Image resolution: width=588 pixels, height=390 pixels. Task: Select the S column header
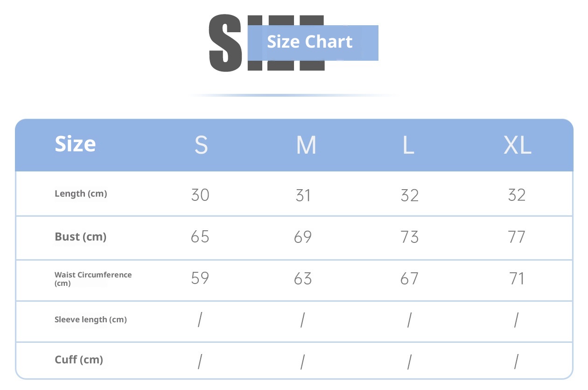[x=201, y=146]
